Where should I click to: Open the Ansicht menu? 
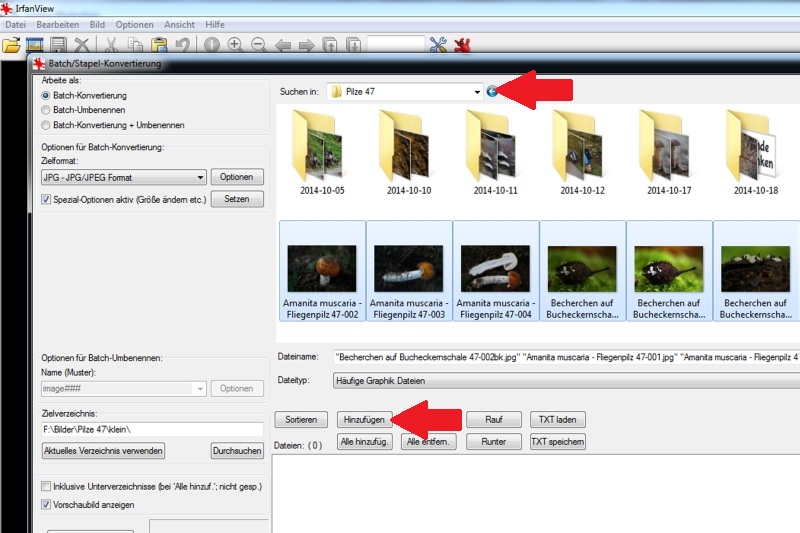click(x=178, y=23)
